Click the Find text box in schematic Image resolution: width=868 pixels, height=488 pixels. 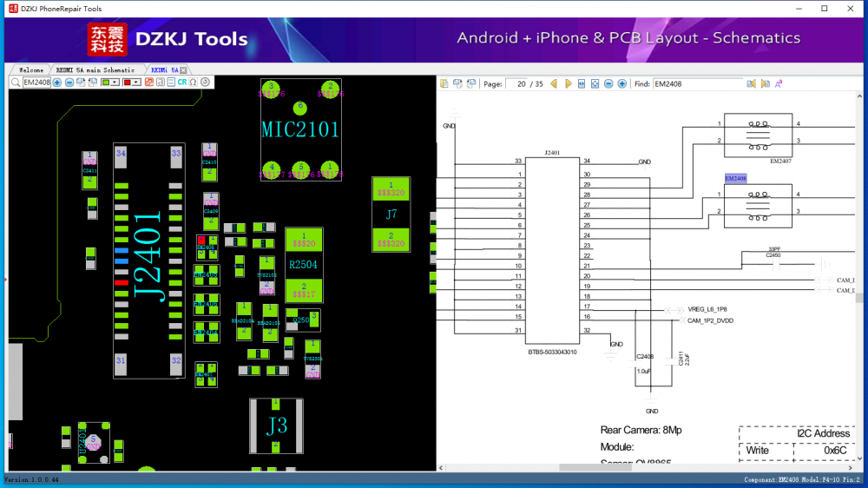point(697,84)
